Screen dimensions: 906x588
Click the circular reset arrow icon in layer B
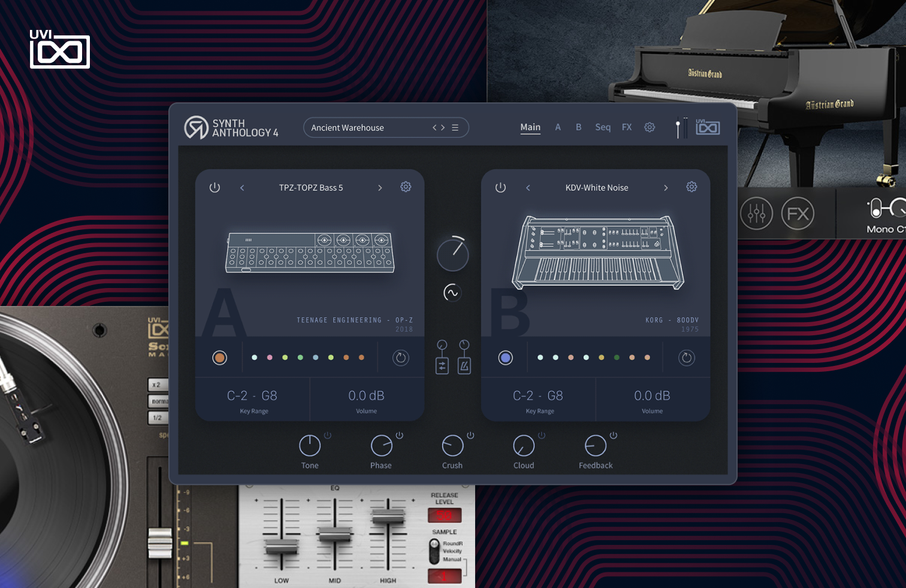tap(686, 358)
